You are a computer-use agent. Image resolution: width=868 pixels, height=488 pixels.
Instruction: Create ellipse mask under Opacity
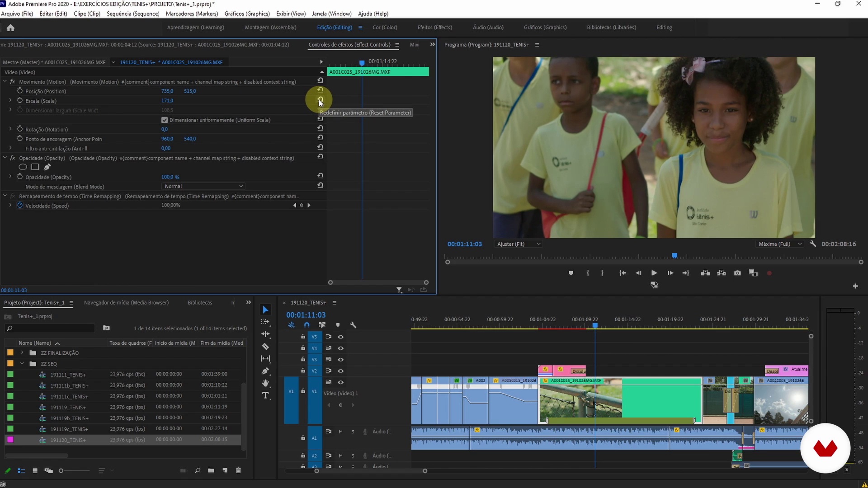[x=23, y=167]
